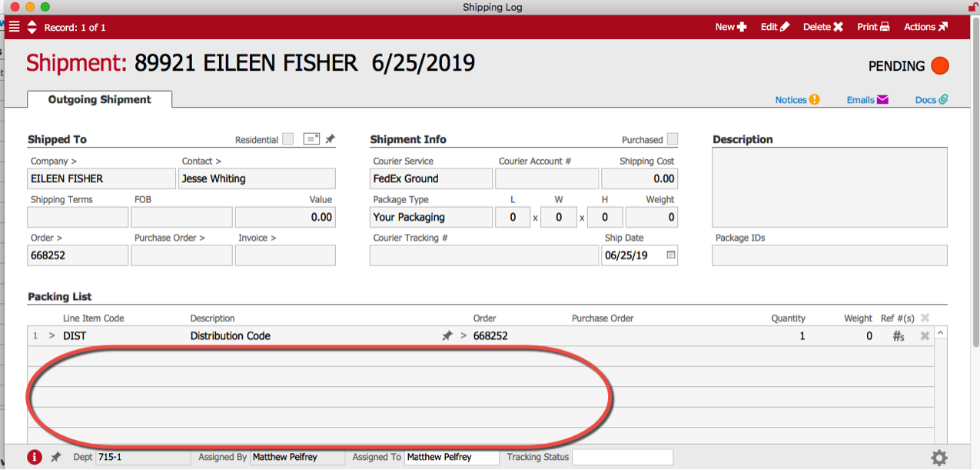This screenshot has width=980, height=470.
Task: Click the pin icon on the DIST row
Action: tap(447, 336)
